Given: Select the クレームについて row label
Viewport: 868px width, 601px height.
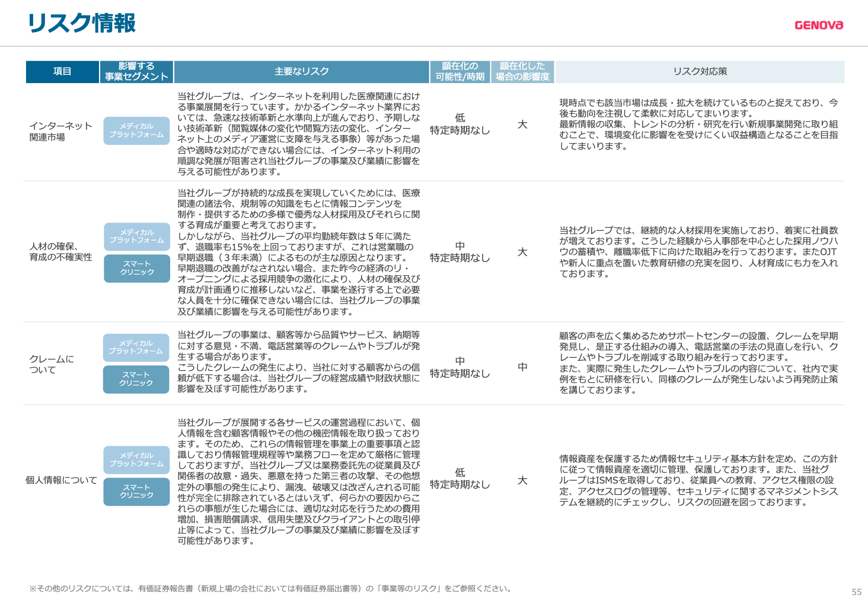Looking at the screenshot, I should 52,364.
